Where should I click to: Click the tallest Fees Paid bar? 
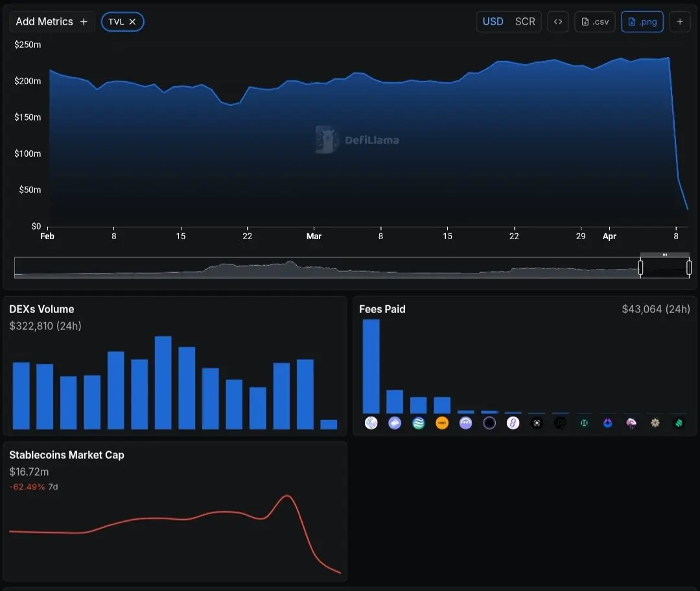[371, 367]
